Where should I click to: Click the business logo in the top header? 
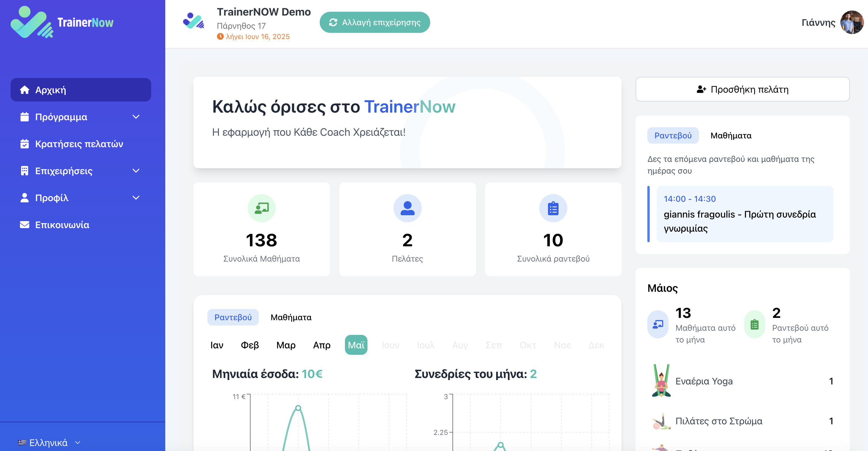click(193, 21)
